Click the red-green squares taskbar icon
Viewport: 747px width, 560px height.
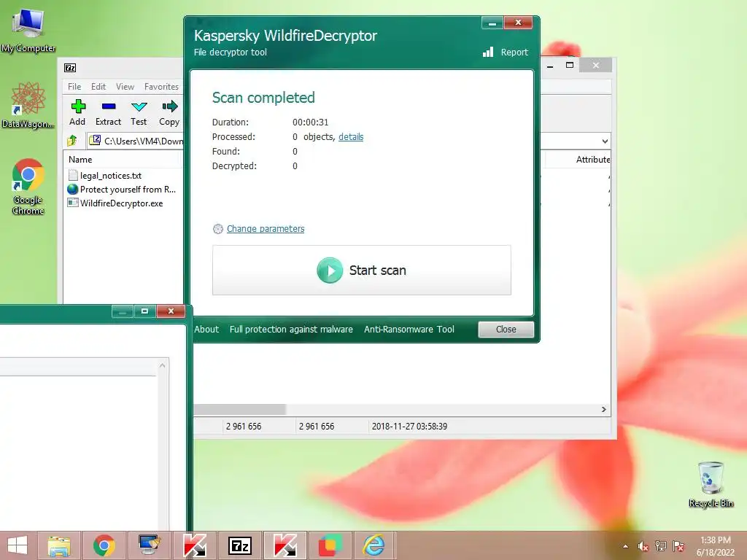click(x=330, y=545)
